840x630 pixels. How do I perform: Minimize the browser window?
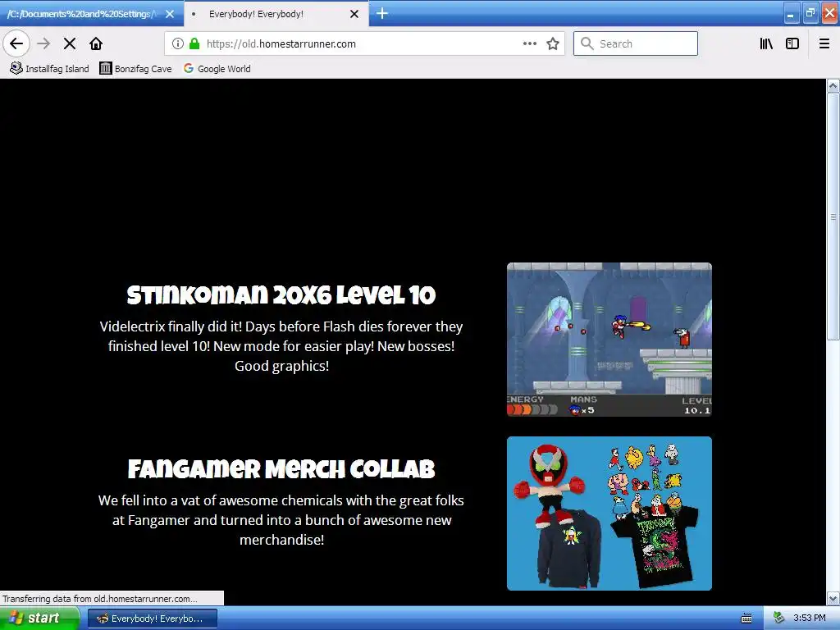[791, 14]
